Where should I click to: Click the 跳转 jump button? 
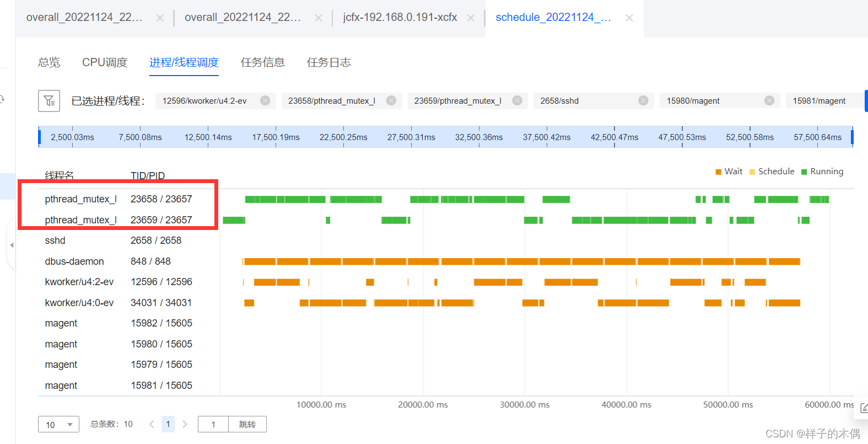coord(247,424)
